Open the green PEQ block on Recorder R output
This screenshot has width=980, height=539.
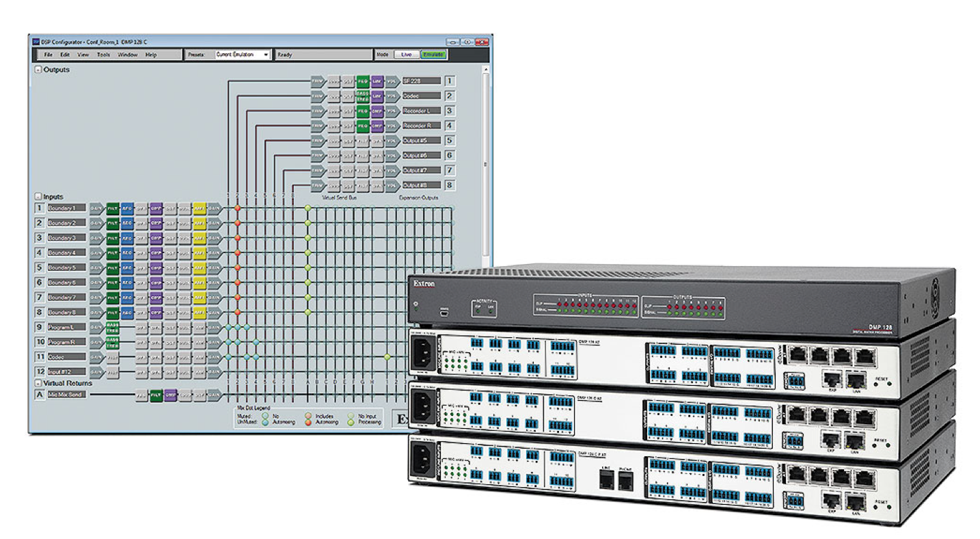[x=363, y=126]
